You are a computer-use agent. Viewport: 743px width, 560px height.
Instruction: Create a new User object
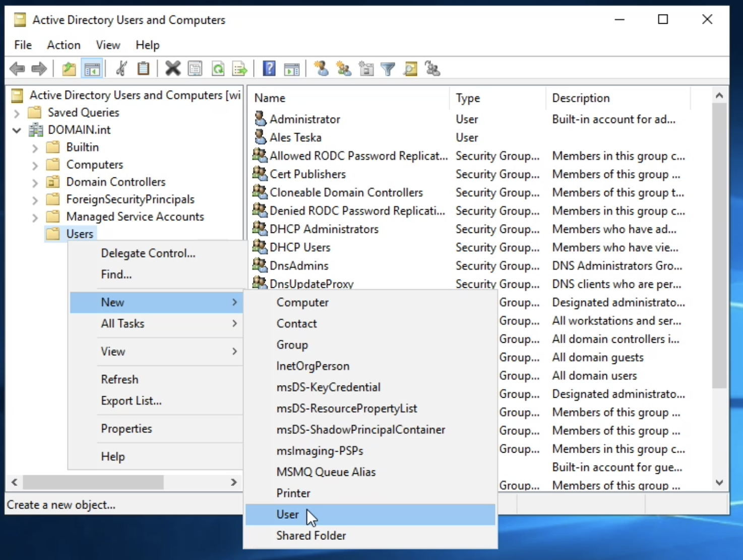pos(370,514)
